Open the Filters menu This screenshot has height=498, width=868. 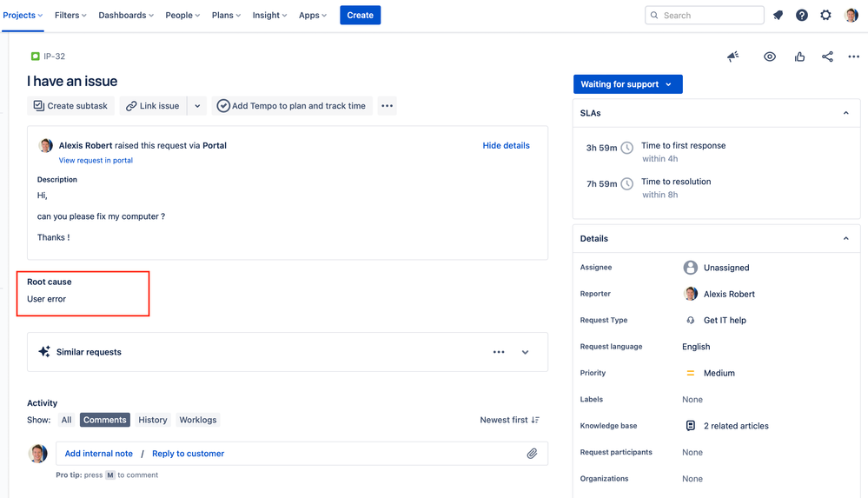70,16
